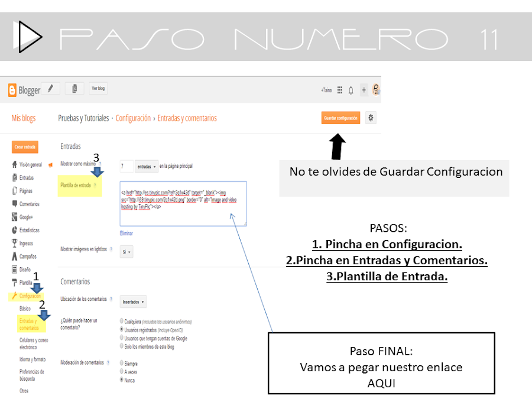The height and width of the screenshot is (399, 532).
Task: Click the Ingresos trophy icon
Action: click(x=14, y=243)
